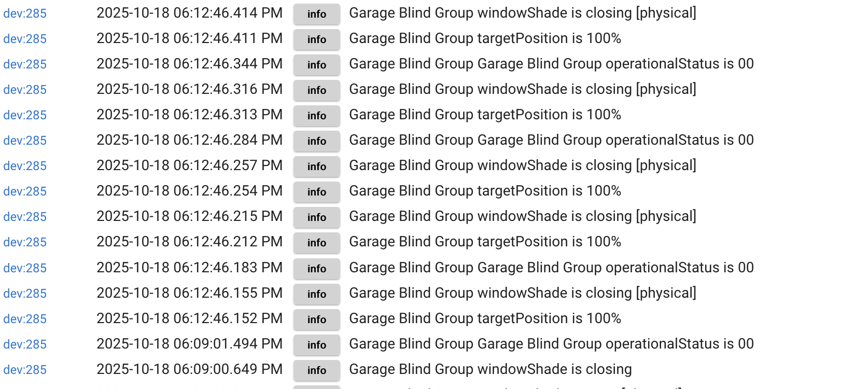This screenshot has width=868, height=389.
Task: Click info badge on the 06:09:00.649 log row
Action: (x=316, y=370)
